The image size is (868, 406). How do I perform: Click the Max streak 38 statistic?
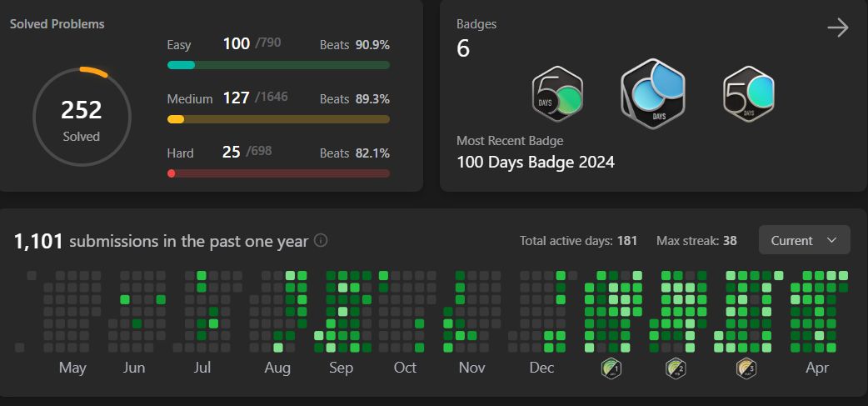[x=696, y=241]
